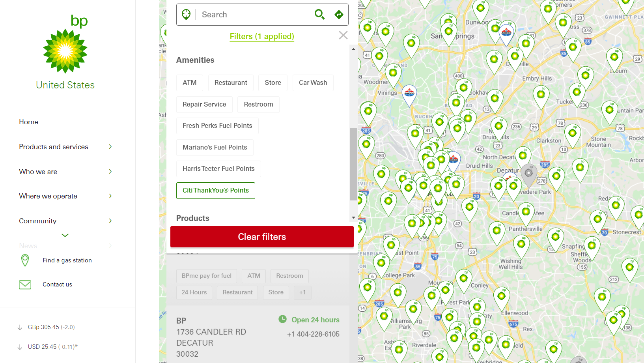The width and height of the screenshot is (644, 363).
Task: Deselect the Citi ThankYou Points filter
Action: pos(215,191)
